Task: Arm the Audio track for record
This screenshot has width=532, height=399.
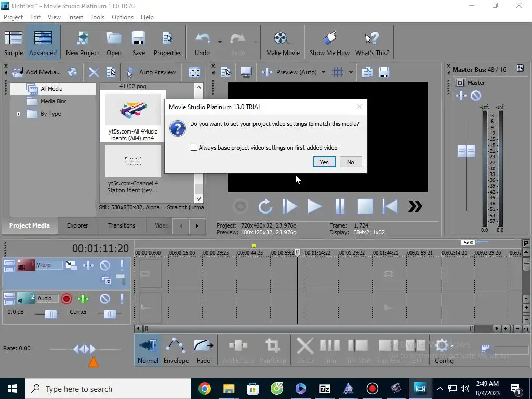Action: click(x=66, y=299)
